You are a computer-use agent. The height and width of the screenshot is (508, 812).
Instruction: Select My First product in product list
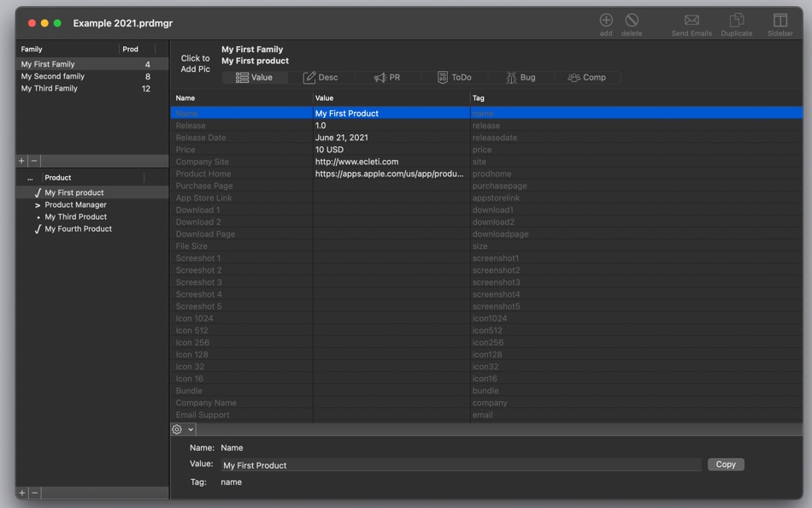[x=92, y=192]
